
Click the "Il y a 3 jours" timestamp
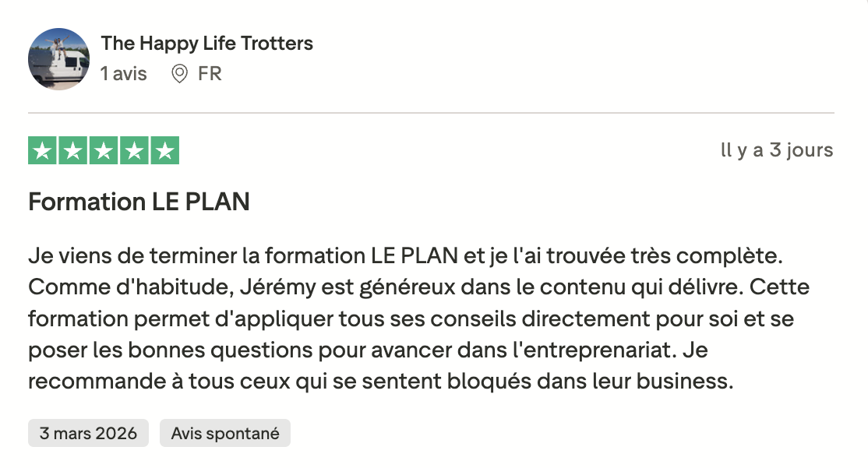tap(777, 150)
